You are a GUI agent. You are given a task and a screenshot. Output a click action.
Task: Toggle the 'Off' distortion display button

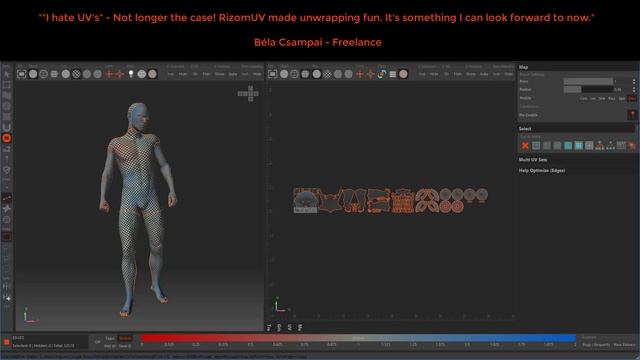(97, 342)
